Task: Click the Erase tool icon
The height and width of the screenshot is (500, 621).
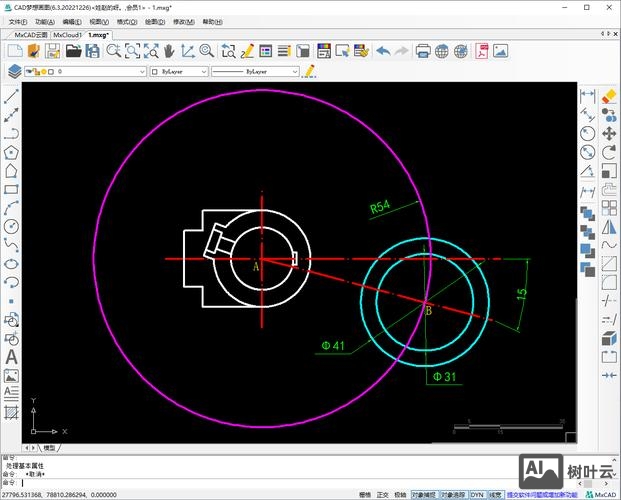Action: click(x=607, y=95)
